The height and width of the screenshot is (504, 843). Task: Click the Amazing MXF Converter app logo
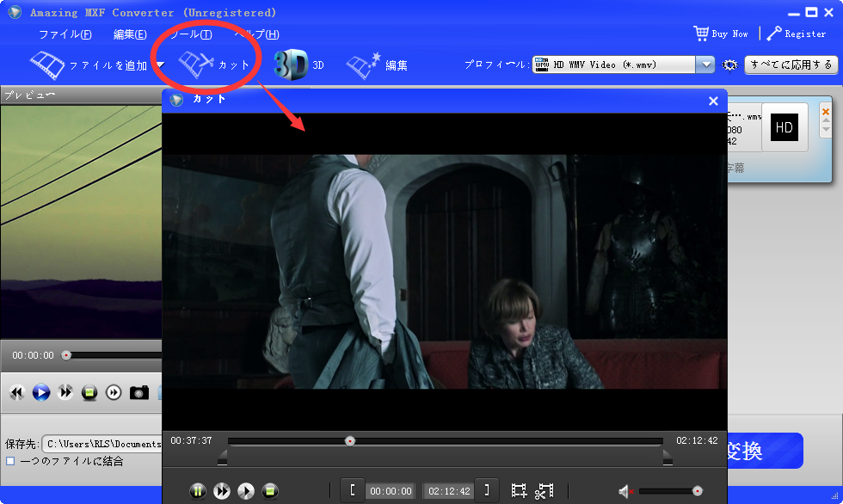click(15, 12)
